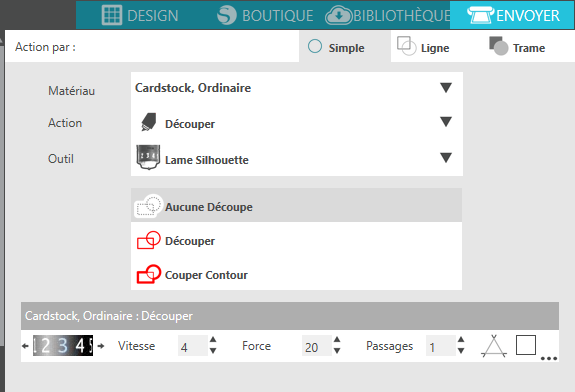
Task: Click the Simple circle icon
Action: (315, 47)
